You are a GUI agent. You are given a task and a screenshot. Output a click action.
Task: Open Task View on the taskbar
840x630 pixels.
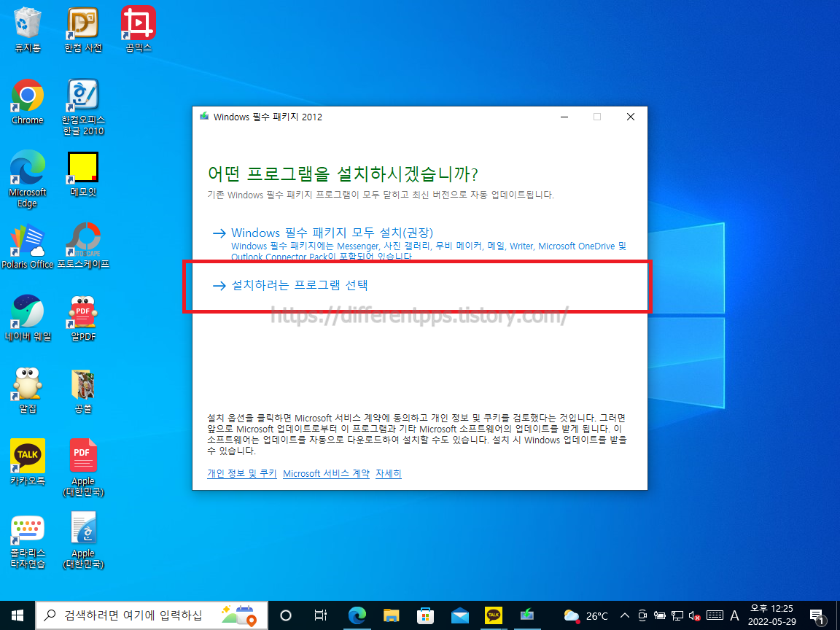pos(320,615)
